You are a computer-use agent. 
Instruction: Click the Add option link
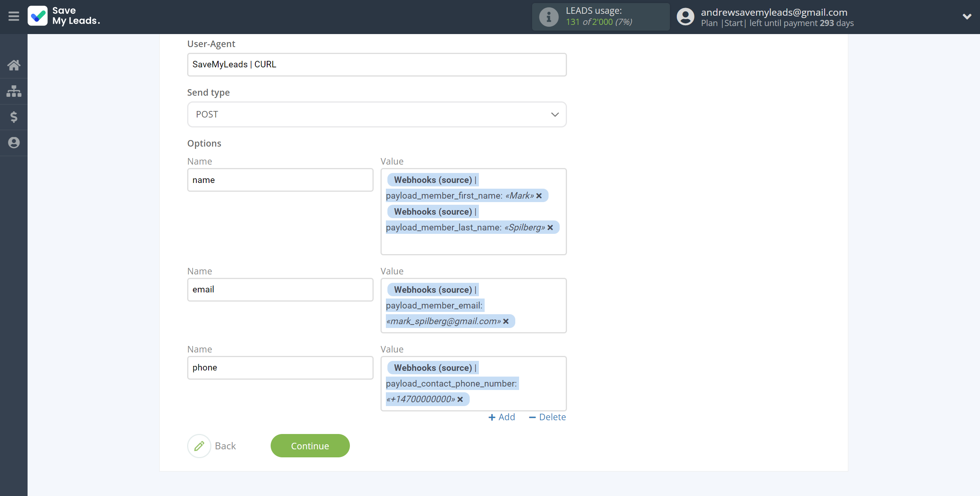[501, 417]
